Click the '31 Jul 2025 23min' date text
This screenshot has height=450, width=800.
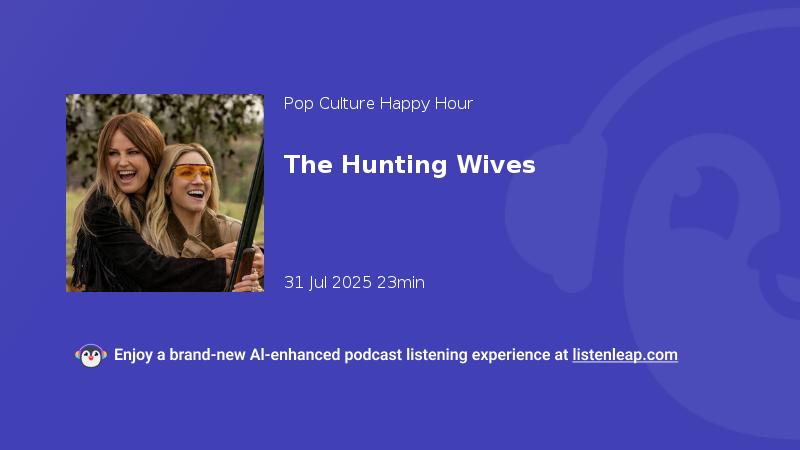point(354,283)
